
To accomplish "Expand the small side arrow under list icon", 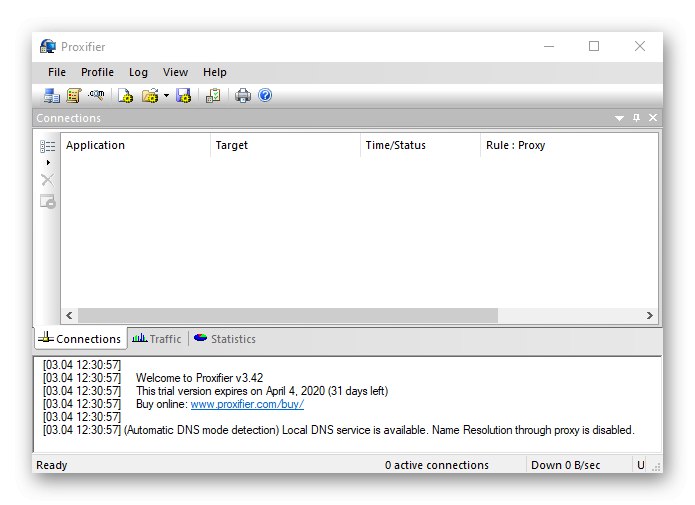I will coord(48,163).
